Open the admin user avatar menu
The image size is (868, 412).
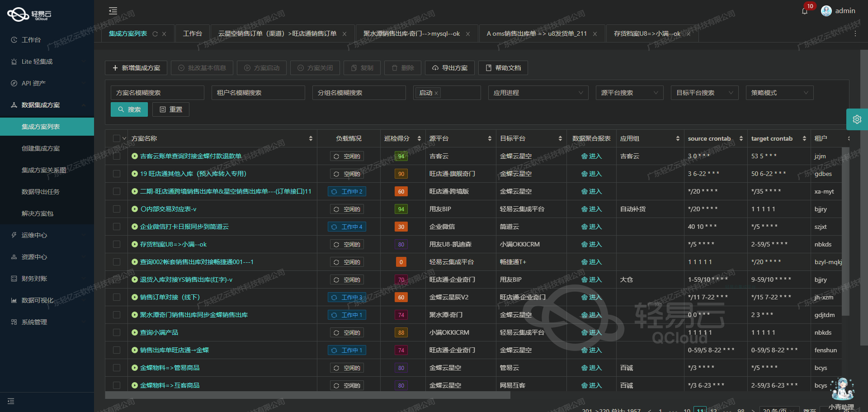tap(826, 11)
